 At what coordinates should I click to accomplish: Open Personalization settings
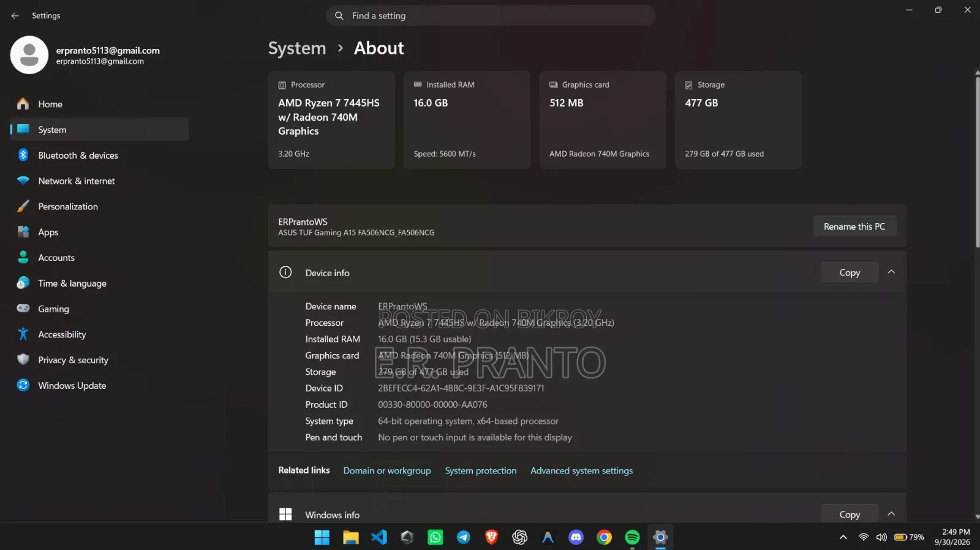click(x=99, y=207)
